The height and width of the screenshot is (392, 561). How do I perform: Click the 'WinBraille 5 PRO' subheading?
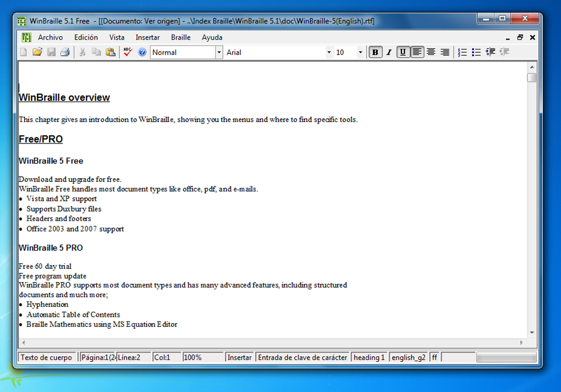tap(51, 248)
